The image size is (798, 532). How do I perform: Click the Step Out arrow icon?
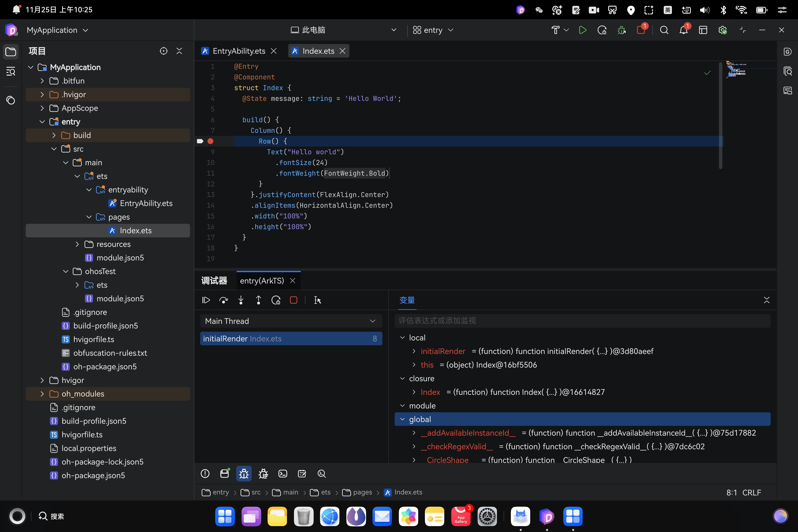[x=259, y=300]
